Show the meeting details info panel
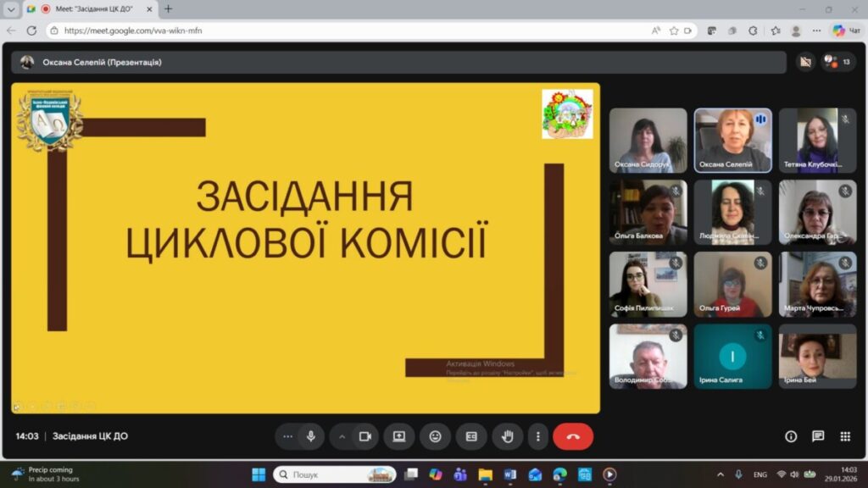 tap(791, 436)
